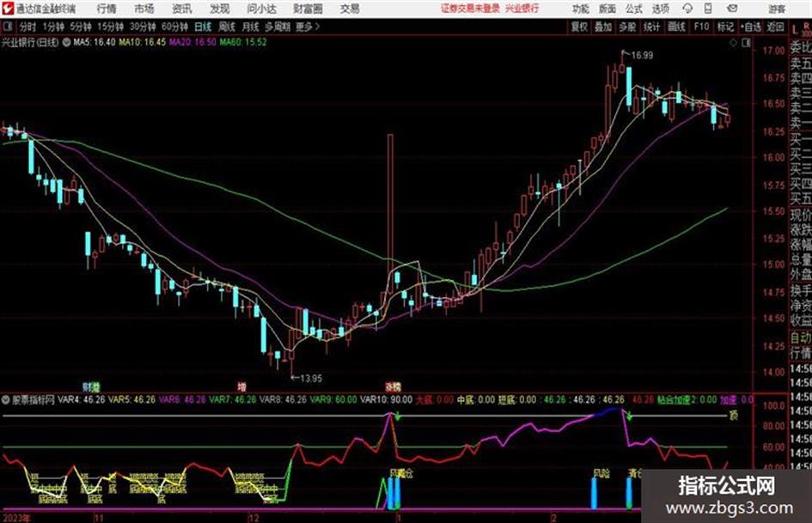Image resolution: width=812 pixels, height=523 pixels.
Task: Click the MA60: 15.52 indicator value
Action: pyautogui.click(x=243, y=42)
